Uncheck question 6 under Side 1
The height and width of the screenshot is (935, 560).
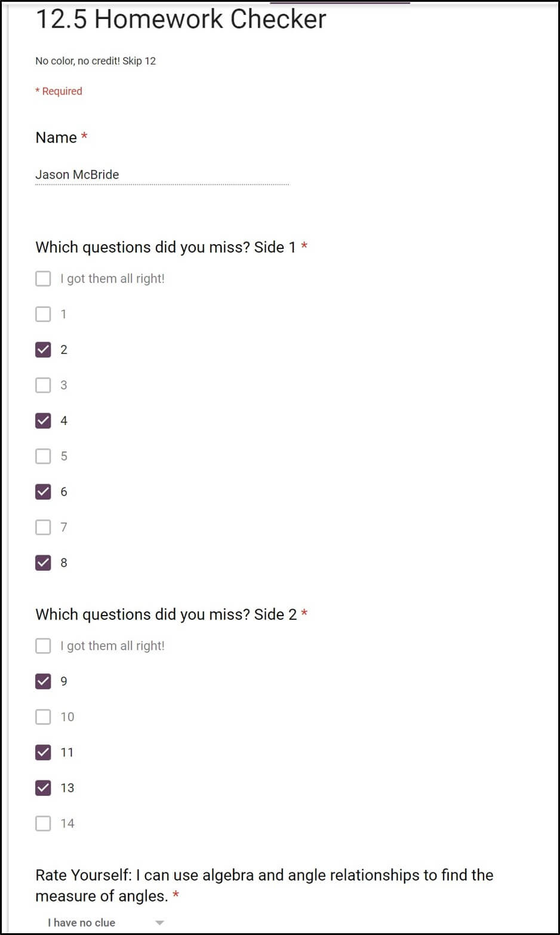coord(43,491)
